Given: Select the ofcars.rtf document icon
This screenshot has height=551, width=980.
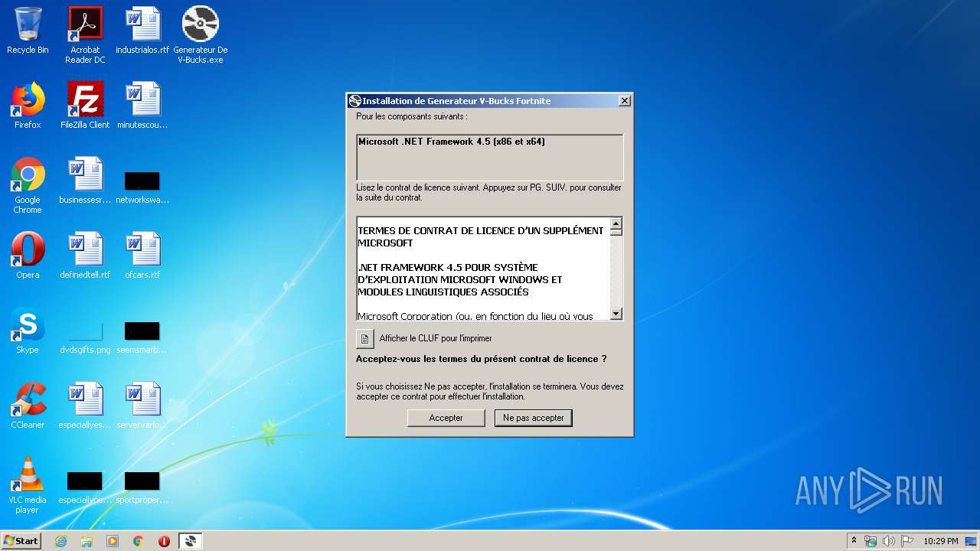Looking at the screenshot, I should pos(142,256).
